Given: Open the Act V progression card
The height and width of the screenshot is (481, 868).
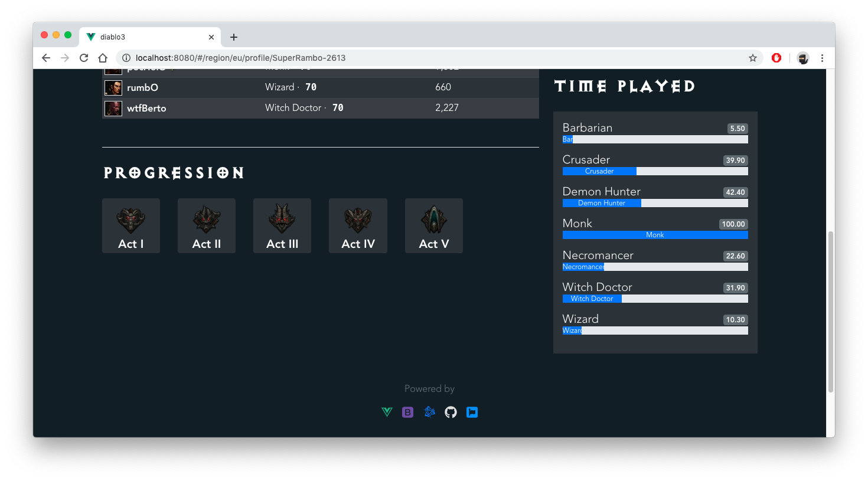Looking at the screenshot, I should click(x=434, y=225).
